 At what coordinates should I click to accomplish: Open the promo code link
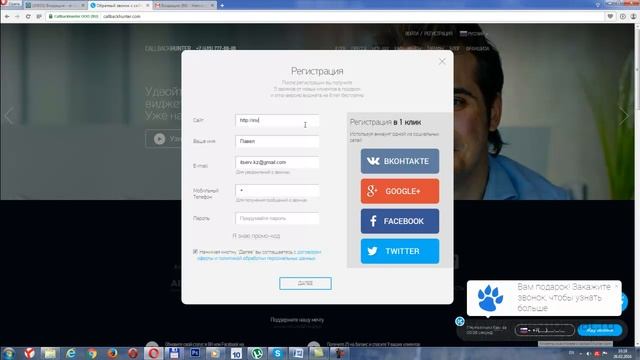pos(256,236)
